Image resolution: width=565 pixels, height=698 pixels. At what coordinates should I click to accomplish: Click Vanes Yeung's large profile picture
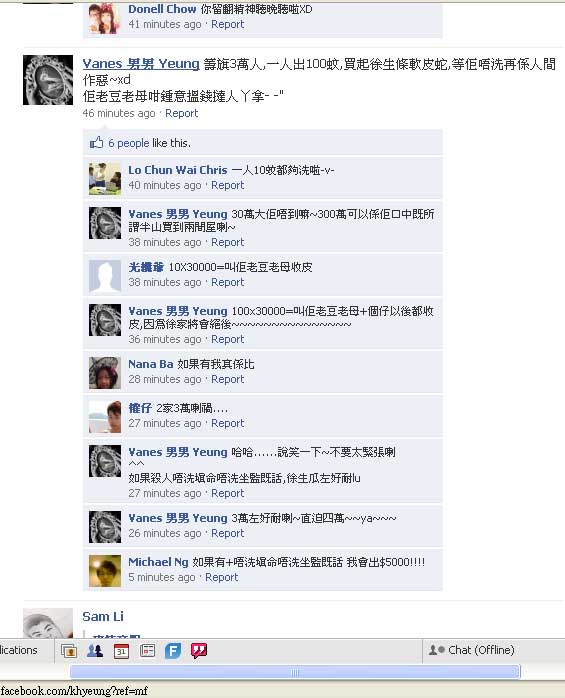click(x=48, y=80)
